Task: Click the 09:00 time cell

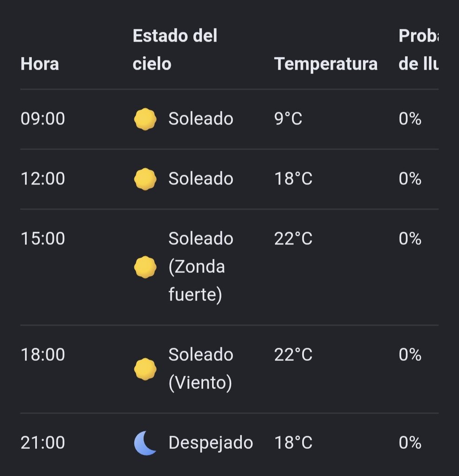Action: [x=43, y=119]
